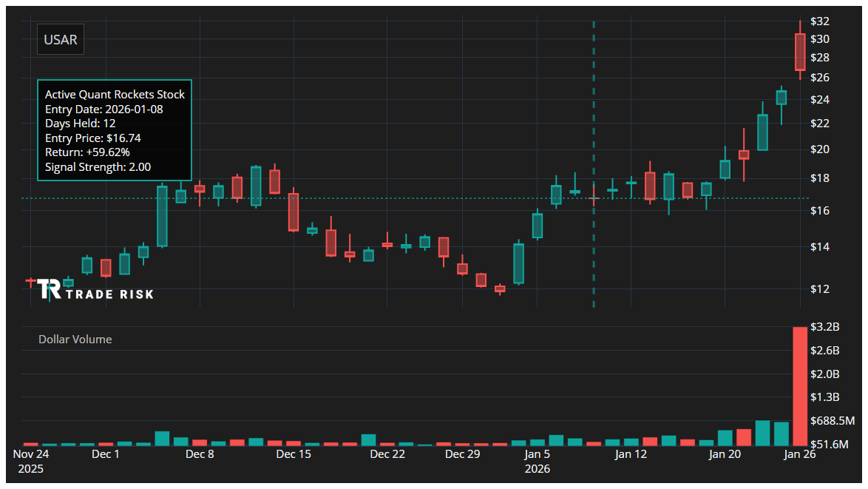
Task: Click the 'Dec 15' date label
Action: (x=294, y=454)
